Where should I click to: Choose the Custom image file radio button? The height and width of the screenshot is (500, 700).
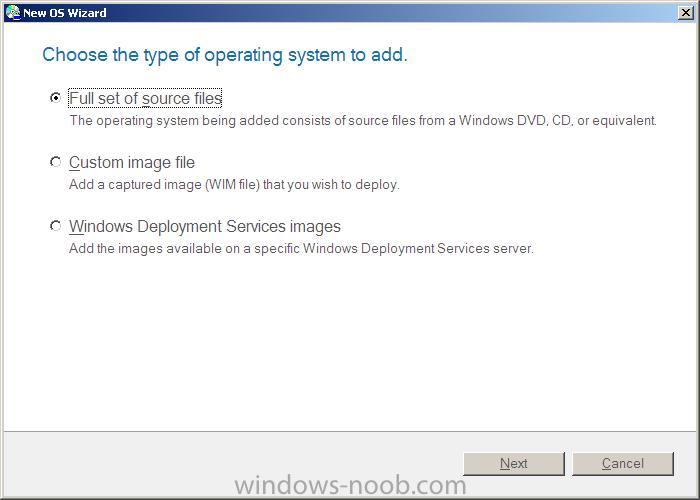pos(55,162)
